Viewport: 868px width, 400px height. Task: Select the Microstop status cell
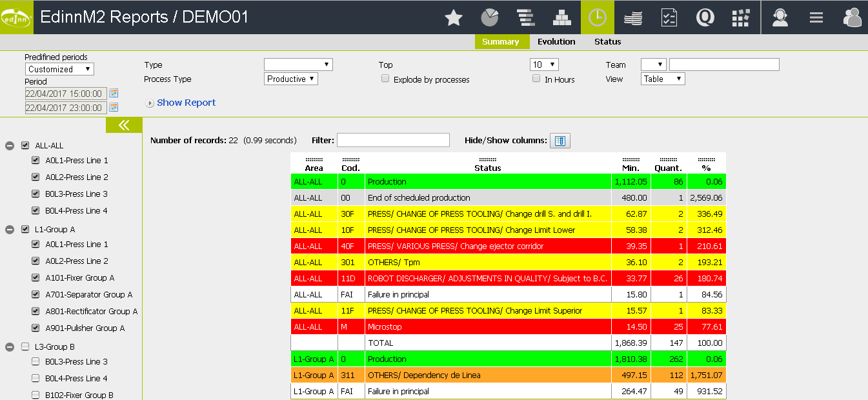(488, 327)
